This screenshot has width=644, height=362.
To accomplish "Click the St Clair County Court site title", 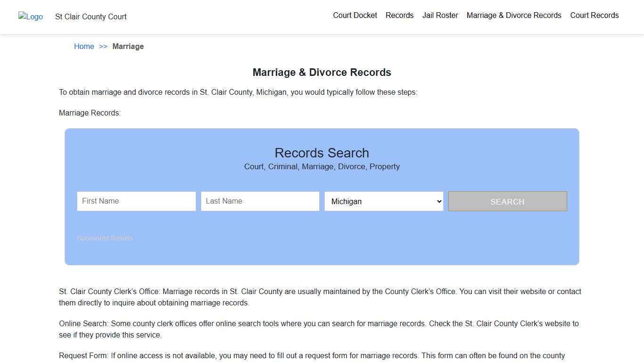I will [x=91, y=16].
